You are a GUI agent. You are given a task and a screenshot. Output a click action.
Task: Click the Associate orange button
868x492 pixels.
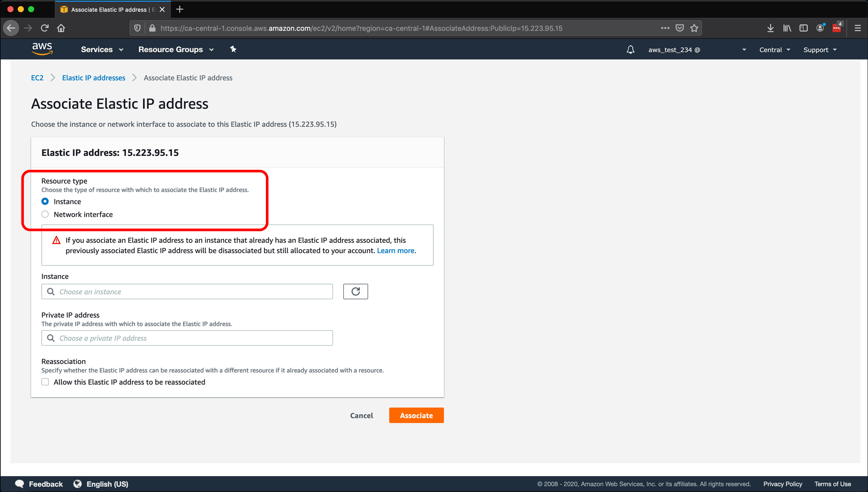pos(416,415)
